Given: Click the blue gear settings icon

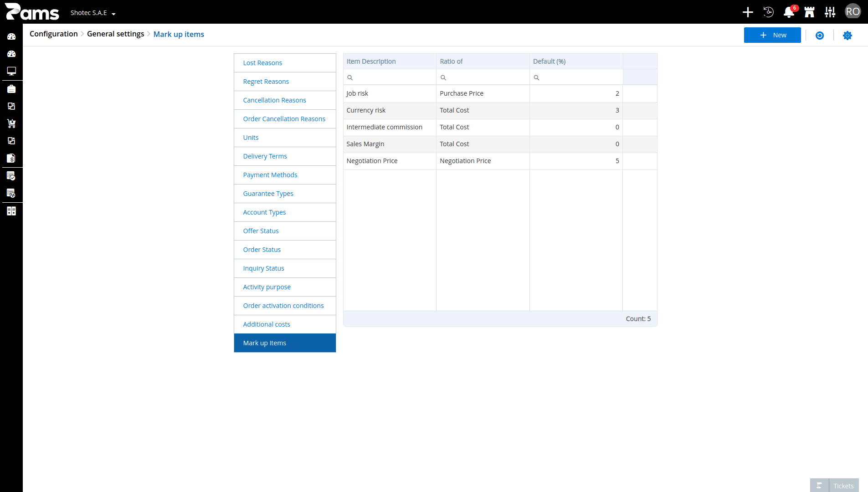Looking at the screenshot, I should (847, 36).
